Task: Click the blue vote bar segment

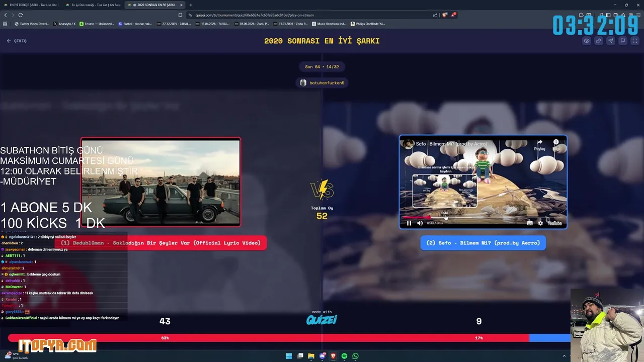Action: tap(550, 338)
